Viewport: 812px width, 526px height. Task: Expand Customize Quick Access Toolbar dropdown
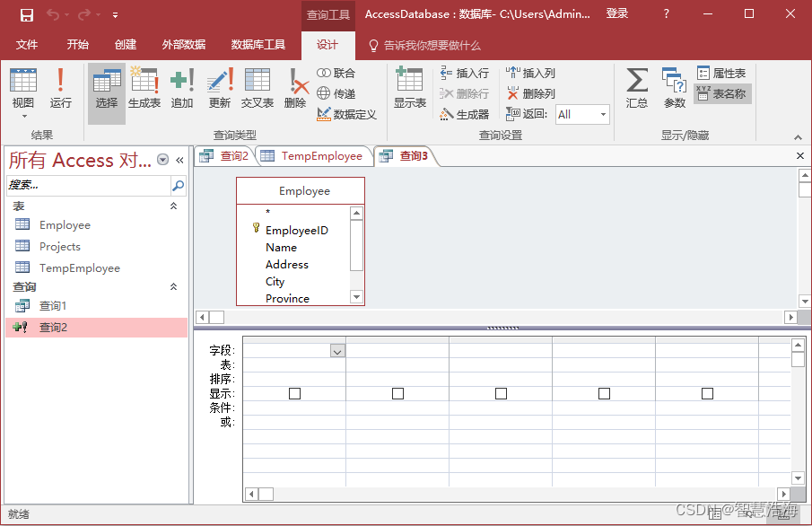coord(115,15)
